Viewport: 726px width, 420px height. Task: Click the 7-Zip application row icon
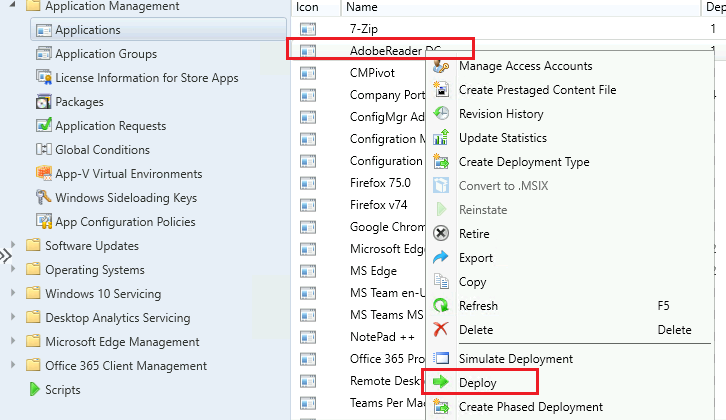(x=307, y=29)
